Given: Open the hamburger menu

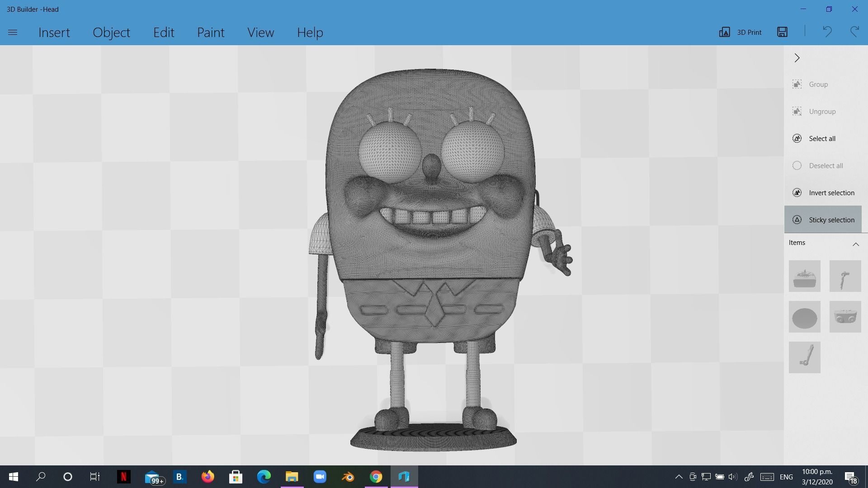Looking at the screenshot, I should (13, 33).
